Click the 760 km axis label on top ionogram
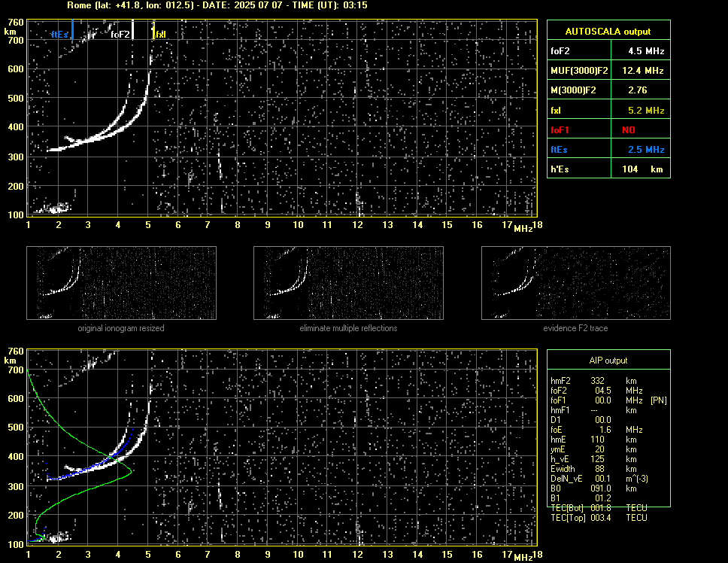 click(15, 22)
